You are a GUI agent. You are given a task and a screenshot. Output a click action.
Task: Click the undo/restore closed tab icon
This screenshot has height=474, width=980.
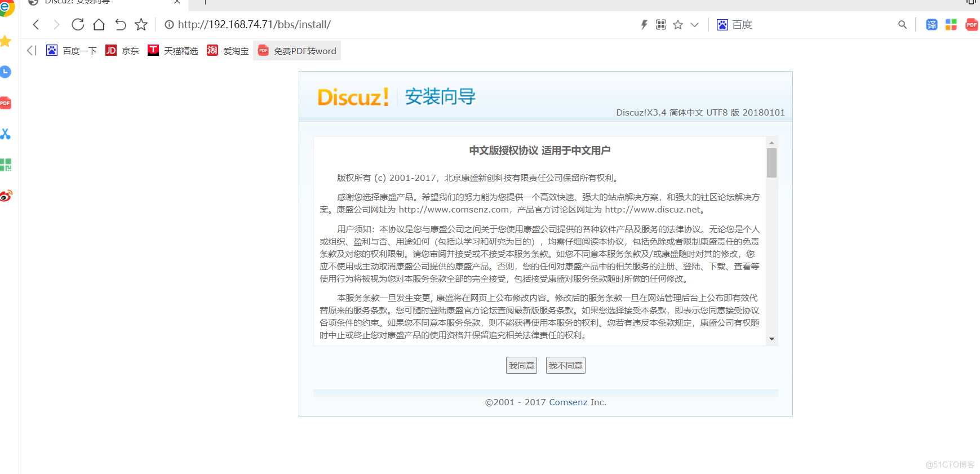120,24
